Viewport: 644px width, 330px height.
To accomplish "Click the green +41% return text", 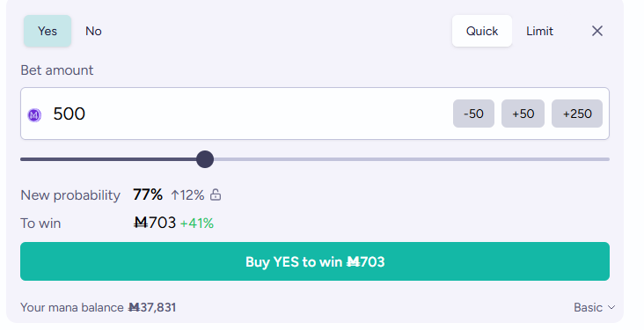I will pyautogui.click(x=197, y=224).
